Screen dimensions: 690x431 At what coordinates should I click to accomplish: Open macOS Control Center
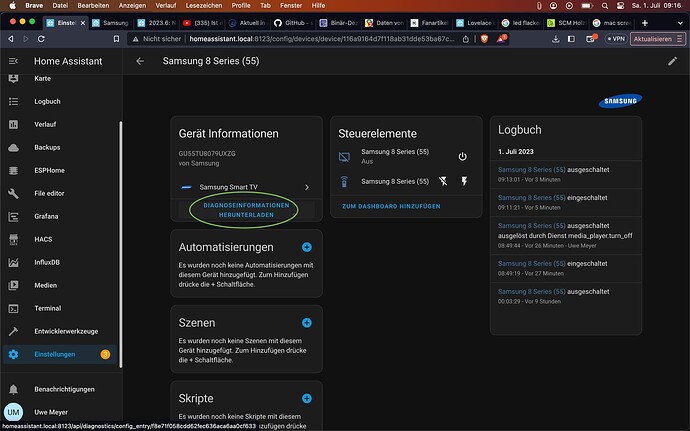pos(620,5)
